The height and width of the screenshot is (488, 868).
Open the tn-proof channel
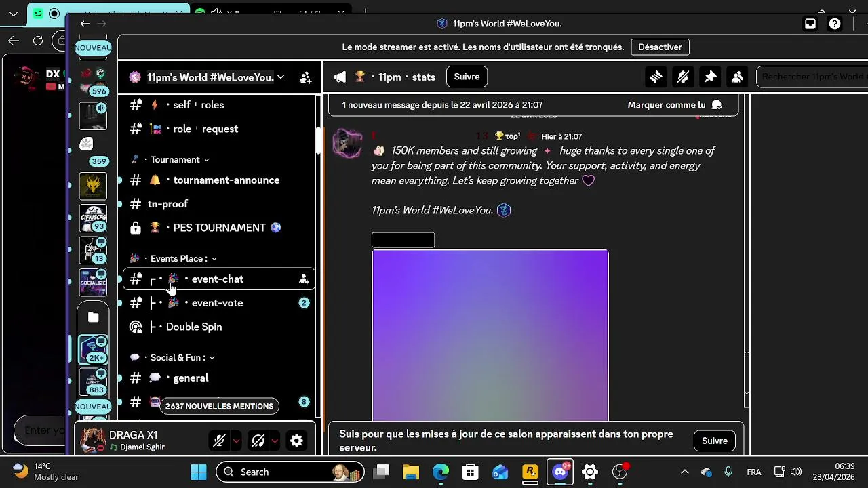tap(218, 204)
